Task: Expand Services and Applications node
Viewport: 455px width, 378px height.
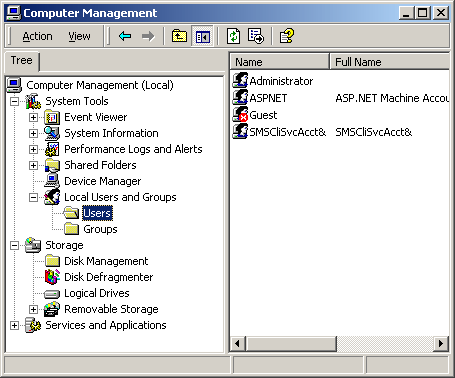Action: coord(14,325)
